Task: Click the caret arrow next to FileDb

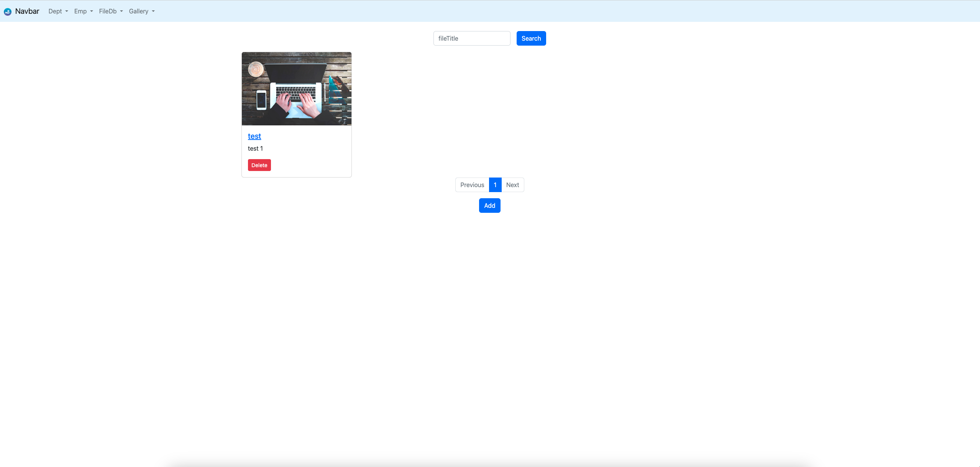Action: point(121,12)
